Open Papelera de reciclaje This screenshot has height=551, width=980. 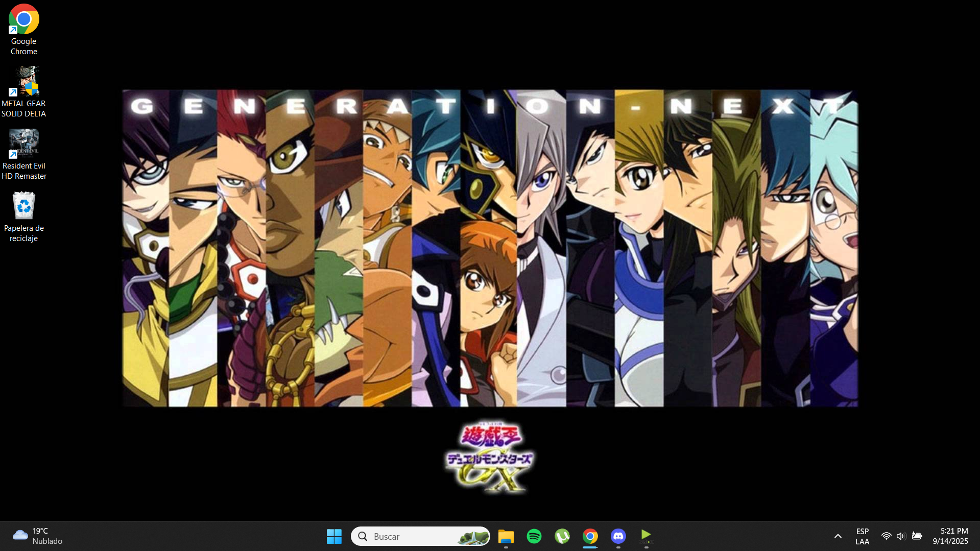coord(23,217)
